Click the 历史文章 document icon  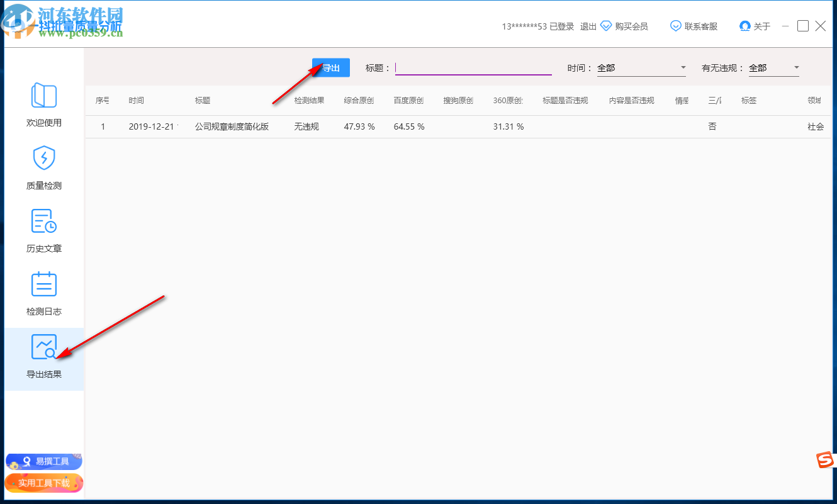[x=43, y=222]
